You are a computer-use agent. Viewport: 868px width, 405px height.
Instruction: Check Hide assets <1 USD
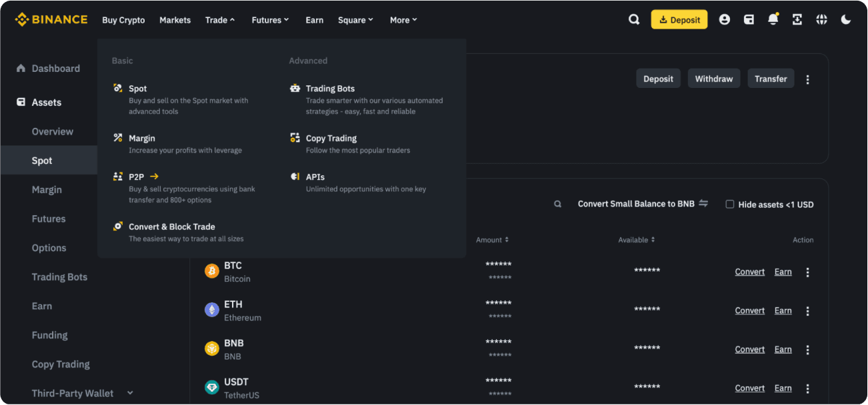[x=730, y=204]
